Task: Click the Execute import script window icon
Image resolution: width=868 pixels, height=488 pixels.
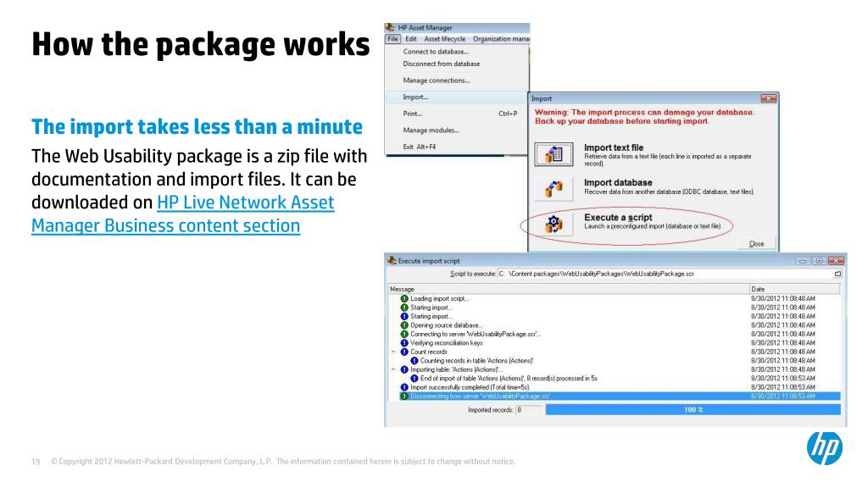Action: point(392,261)
